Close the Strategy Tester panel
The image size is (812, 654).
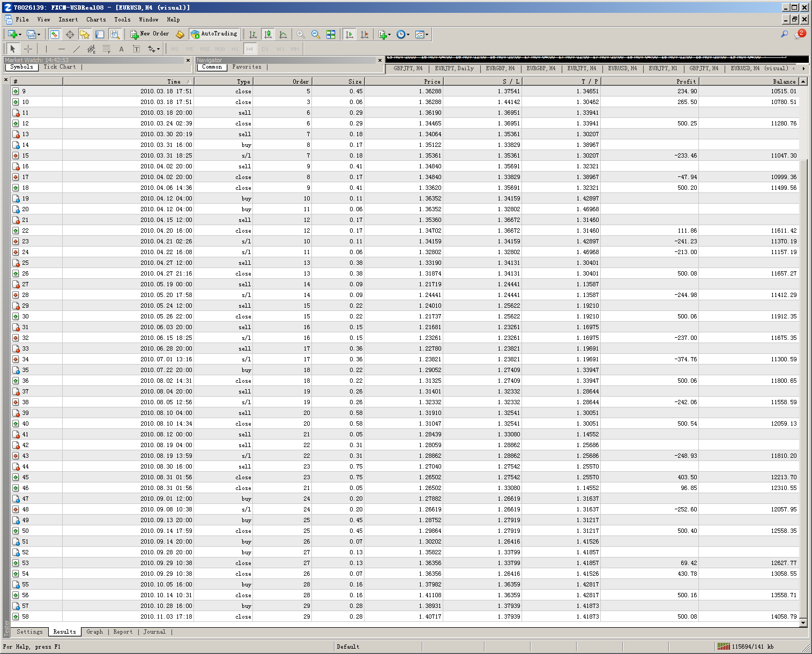(6, 80)
